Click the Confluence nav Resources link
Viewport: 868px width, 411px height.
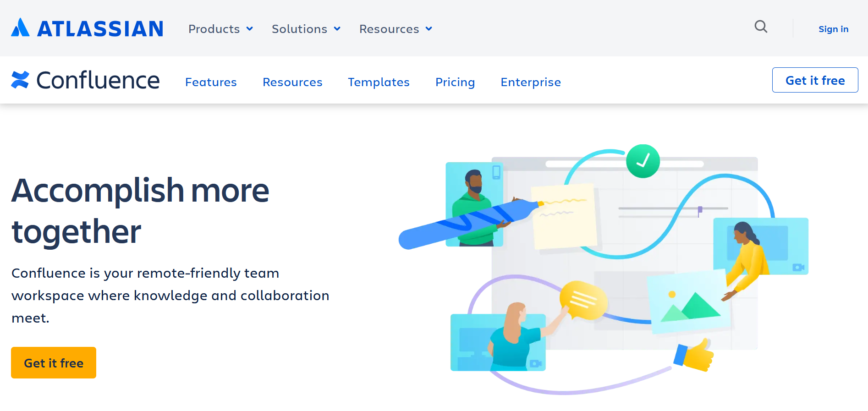tap(292, 82)
